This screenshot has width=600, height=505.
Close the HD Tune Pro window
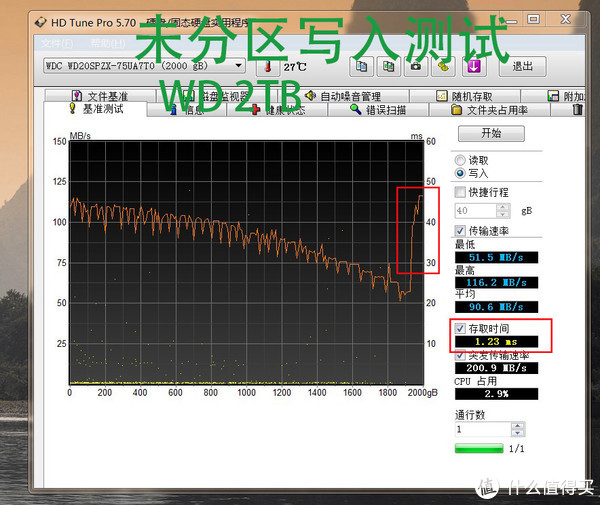566,19
